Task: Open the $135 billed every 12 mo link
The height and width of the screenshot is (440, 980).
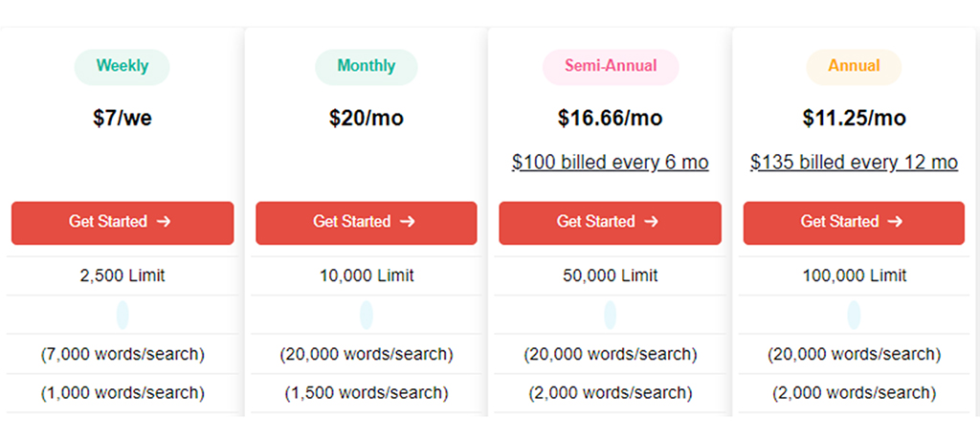Action: 854,163
